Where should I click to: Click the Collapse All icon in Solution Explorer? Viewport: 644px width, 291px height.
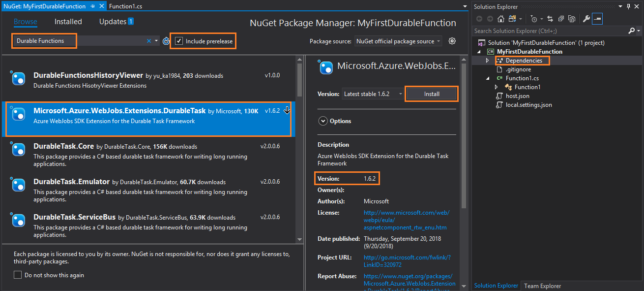click(560, 19)
